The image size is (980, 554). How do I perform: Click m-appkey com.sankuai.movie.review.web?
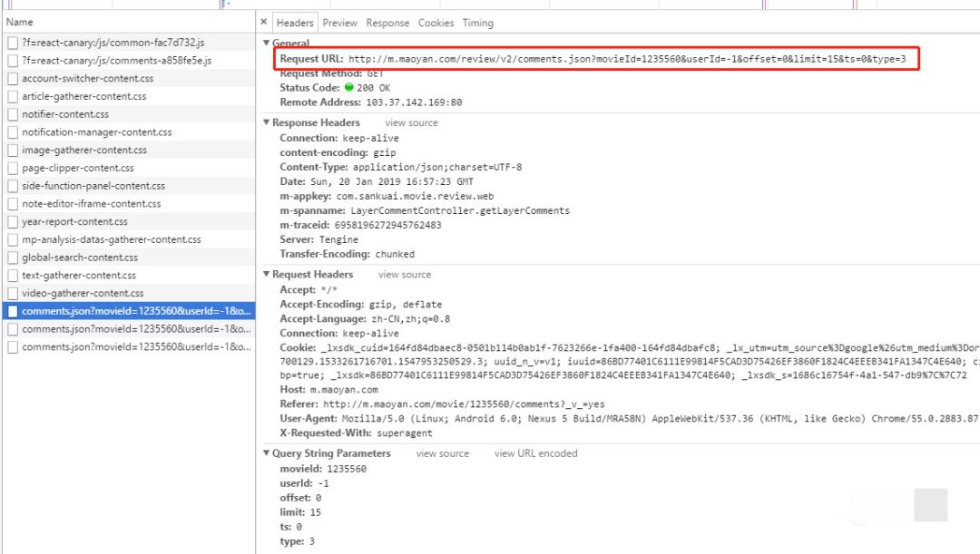click(x=387, y=196)
